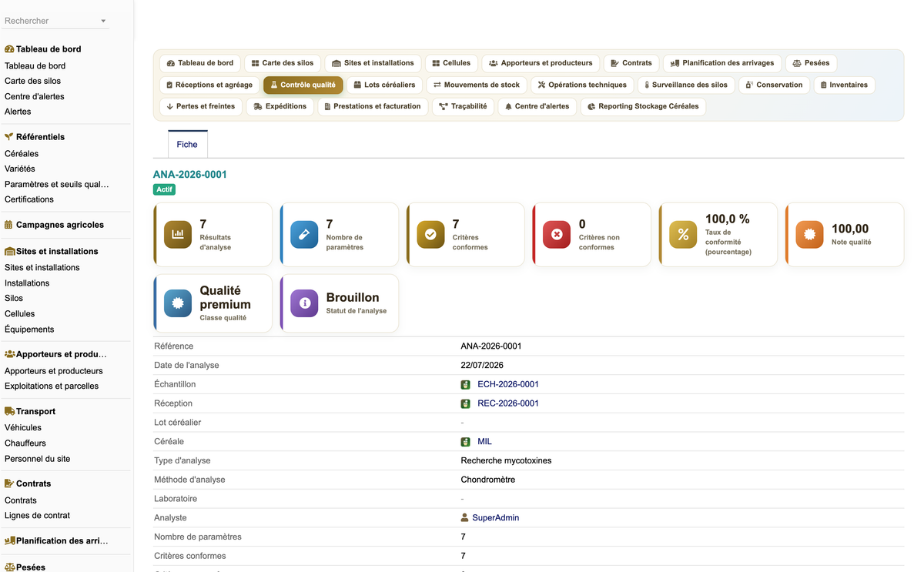Open the Lots céréaliers tab
This screenshot has width=924, height=572.
[x=384, y=85]
